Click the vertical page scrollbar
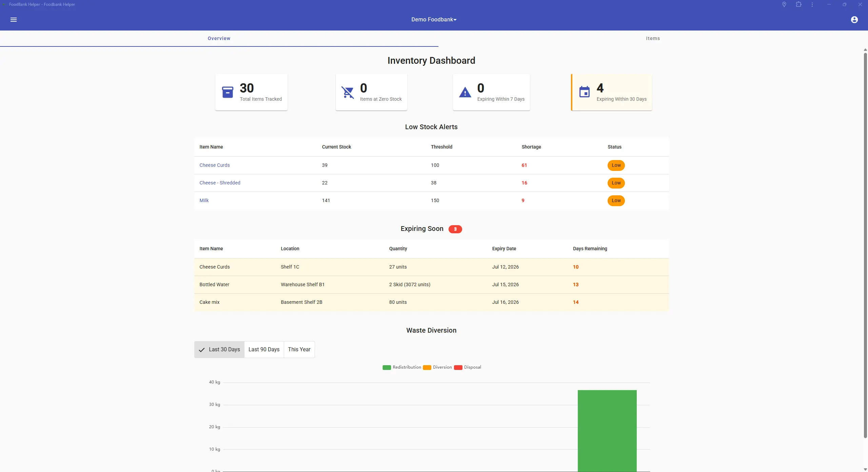The width and height of the screenshot is (868, 472). pos(865,245)
